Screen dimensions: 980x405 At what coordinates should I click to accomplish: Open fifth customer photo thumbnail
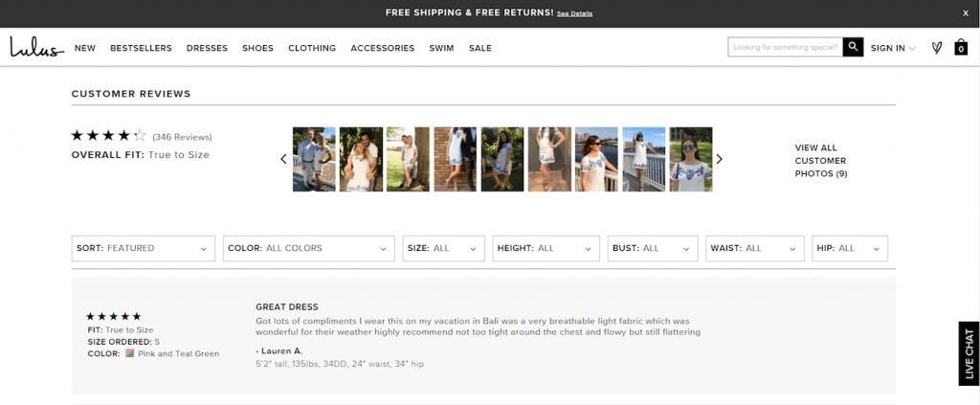click(502, 159)
